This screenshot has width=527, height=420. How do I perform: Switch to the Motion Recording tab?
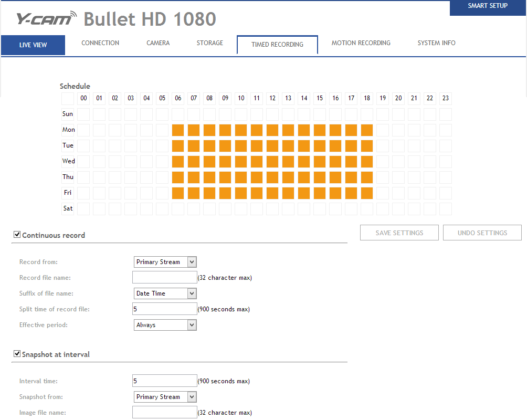point(361,43)
